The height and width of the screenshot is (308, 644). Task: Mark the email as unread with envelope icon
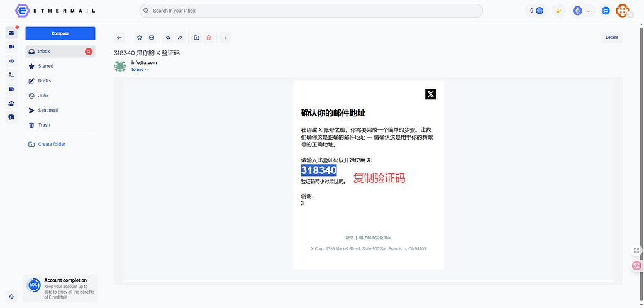click(152, 38)
